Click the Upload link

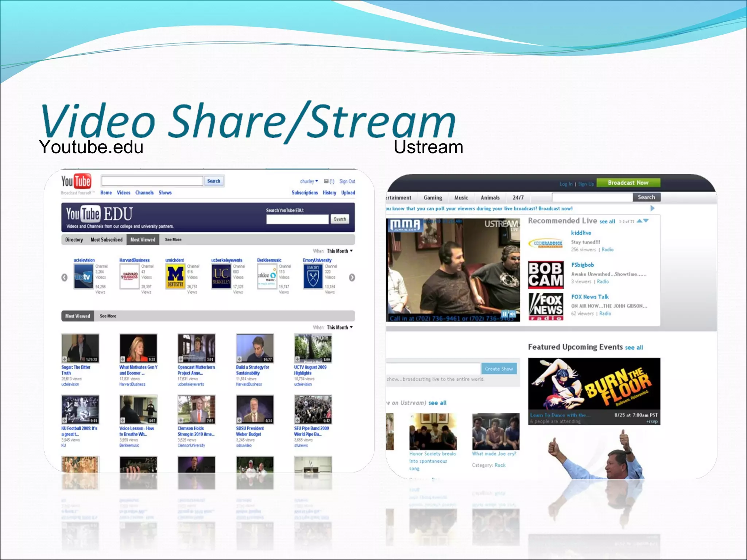pos(348,192)
